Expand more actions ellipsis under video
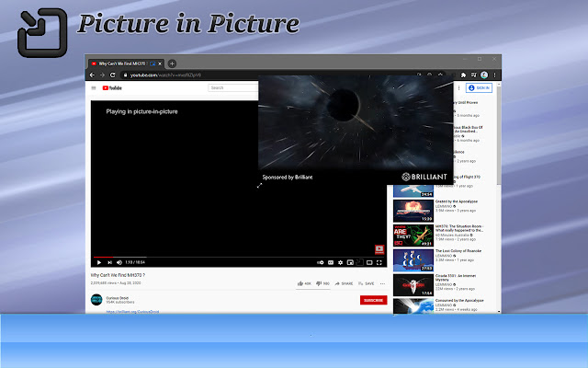Image resolution: width=588 pixels, height=368 pixels. pos(383,283)
